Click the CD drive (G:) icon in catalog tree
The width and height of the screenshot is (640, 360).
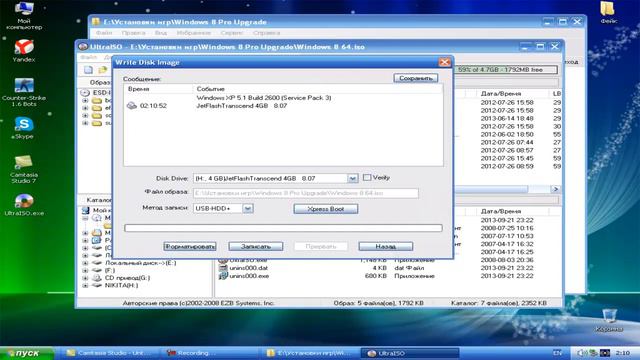(x=97, y=278)
